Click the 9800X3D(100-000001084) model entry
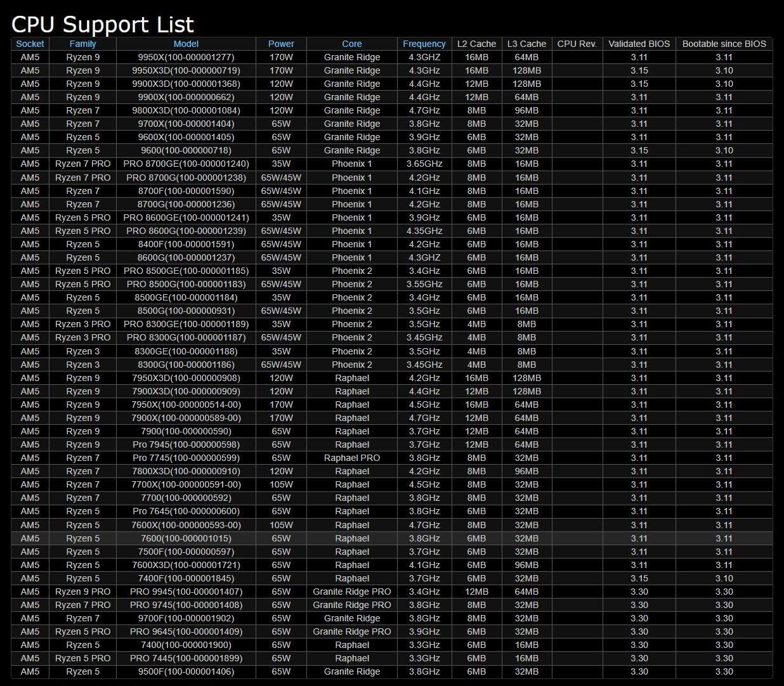 [186, 110]
